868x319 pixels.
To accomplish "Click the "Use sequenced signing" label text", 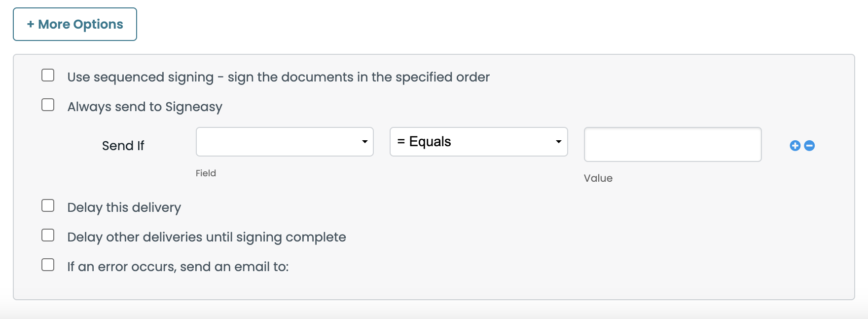I will pyautogui.click(x=278, y=77).
